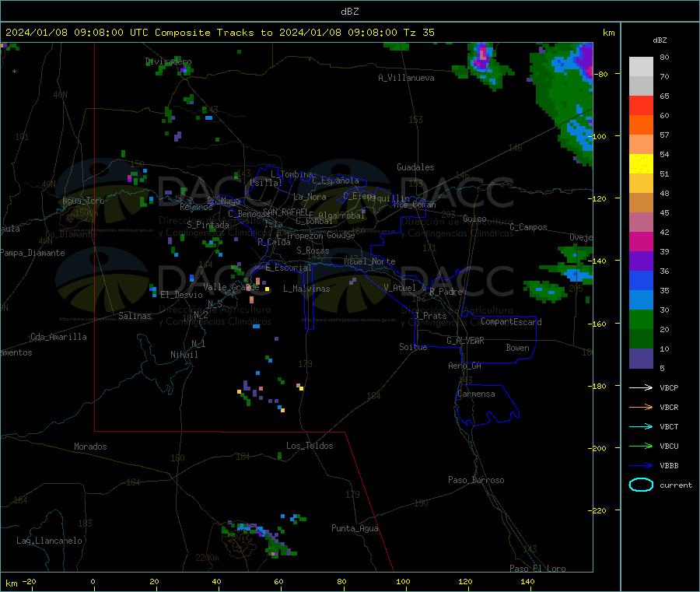Click the Paso_Barroso location label
Screen dimensions: 700x592
click(476, 480)
